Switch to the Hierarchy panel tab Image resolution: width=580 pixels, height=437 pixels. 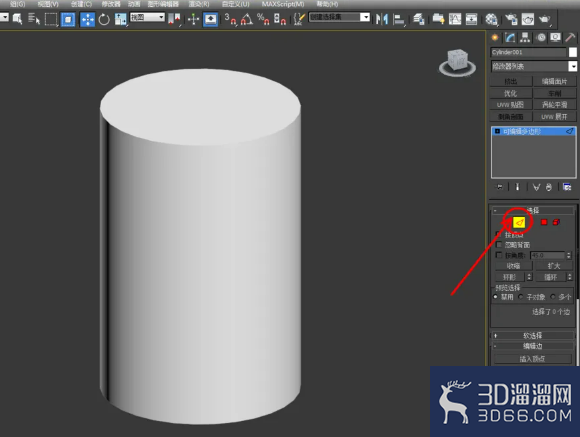click(x=525, y=37)
